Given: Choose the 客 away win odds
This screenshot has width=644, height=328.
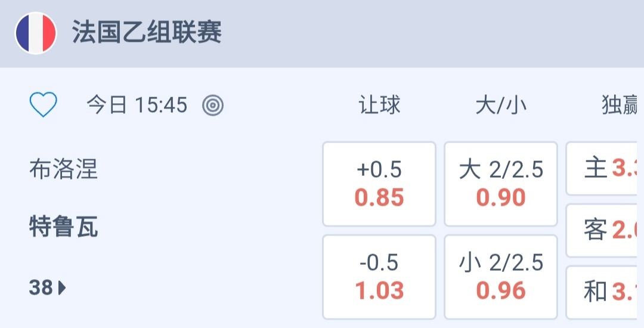Looking at the screenshot, I should click(605, 230).
